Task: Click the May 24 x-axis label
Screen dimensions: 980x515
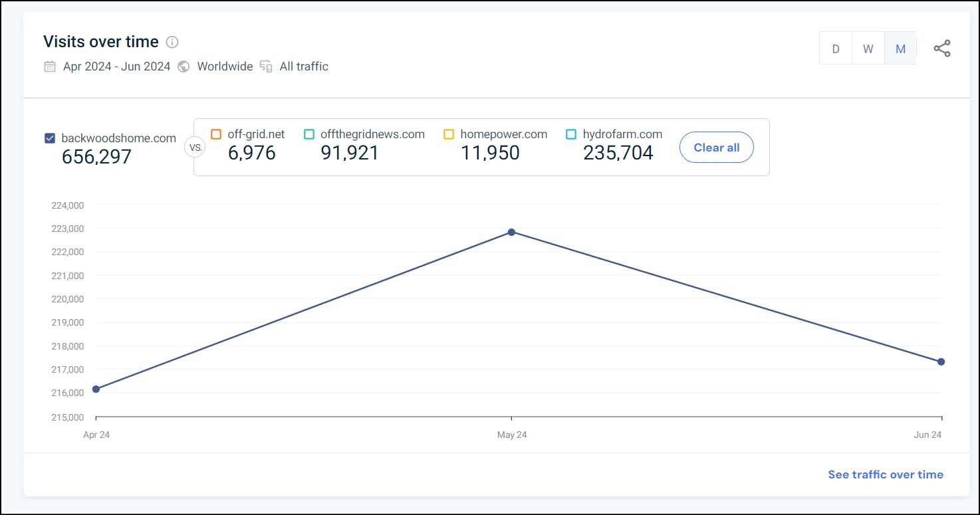Action: [x=512, y=435]
